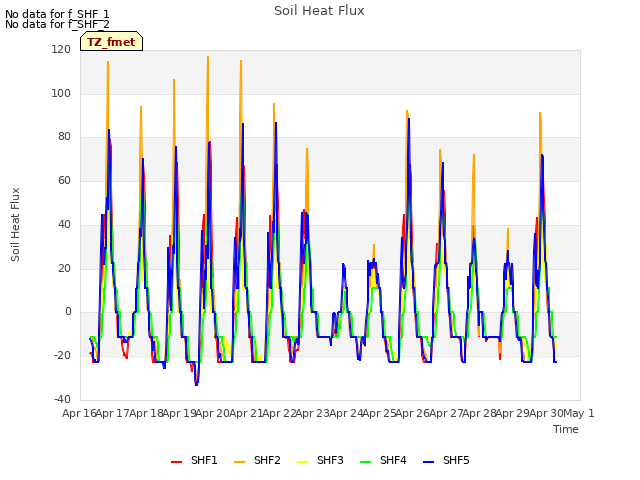Click the SHF4 legend entry
The height and width of the screenshot is (480, 640).
(x=383, y=460)
